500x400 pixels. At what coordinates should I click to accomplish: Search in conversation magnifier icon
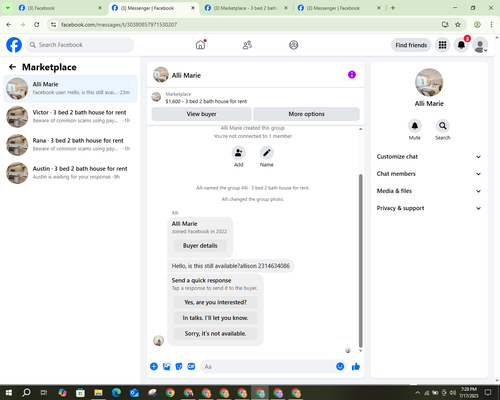click(x=443, y=126)
